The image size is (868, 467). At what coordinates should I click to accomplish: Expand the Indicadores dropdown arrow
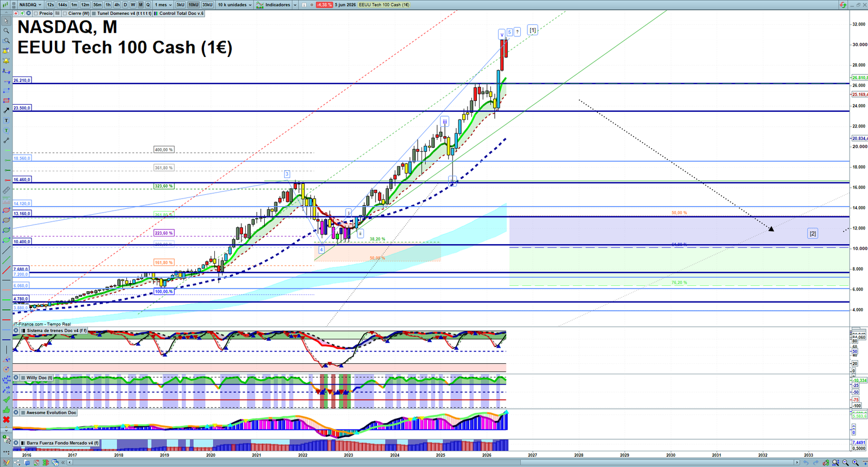(x=295, y=4)
